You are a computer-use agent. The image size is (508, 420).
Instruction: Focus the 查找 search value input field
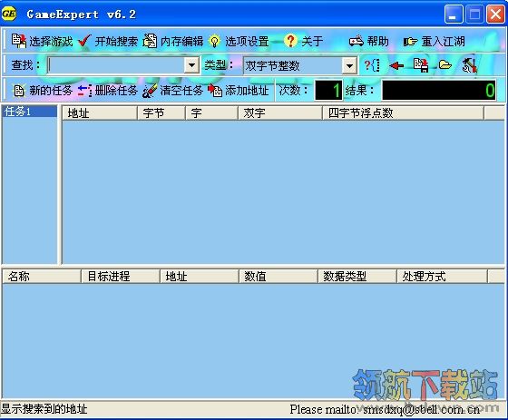[116, 65]
